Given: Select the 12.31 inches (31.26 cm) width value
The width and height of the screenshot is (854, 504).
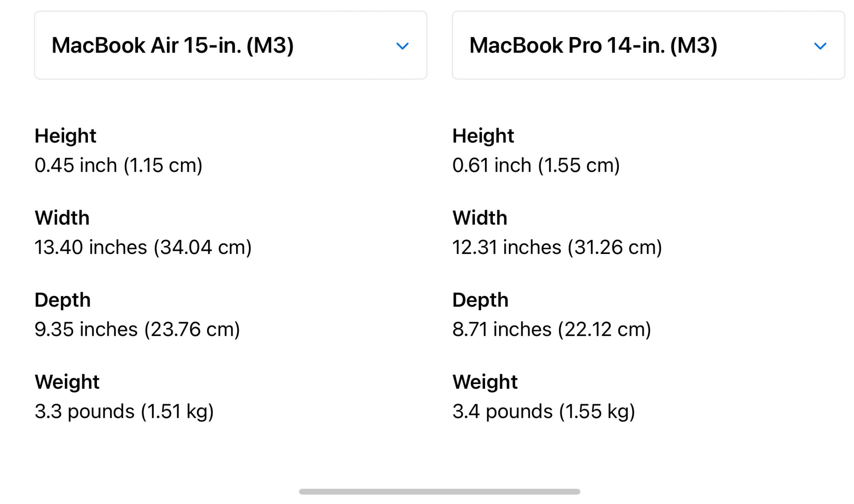Looking at the screenshot, I should coord(557,248).
